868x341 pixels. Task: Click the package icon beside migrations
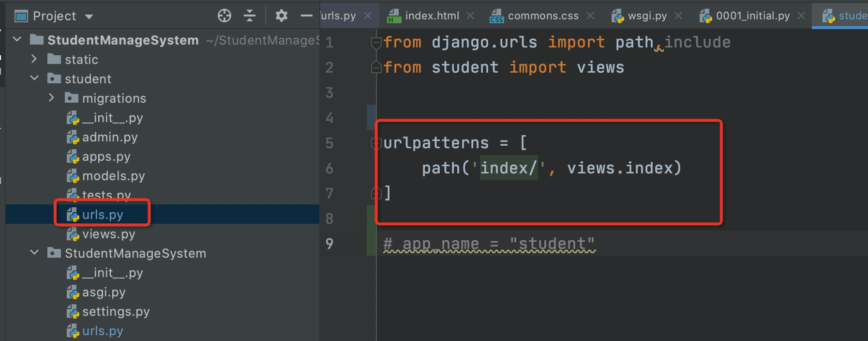[x=72, y=98]
